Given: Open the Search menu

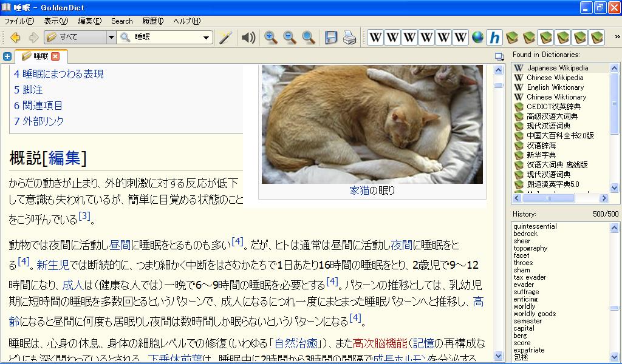Looking at the screenshot, I should pyautogui.click(x=121, y=21).
